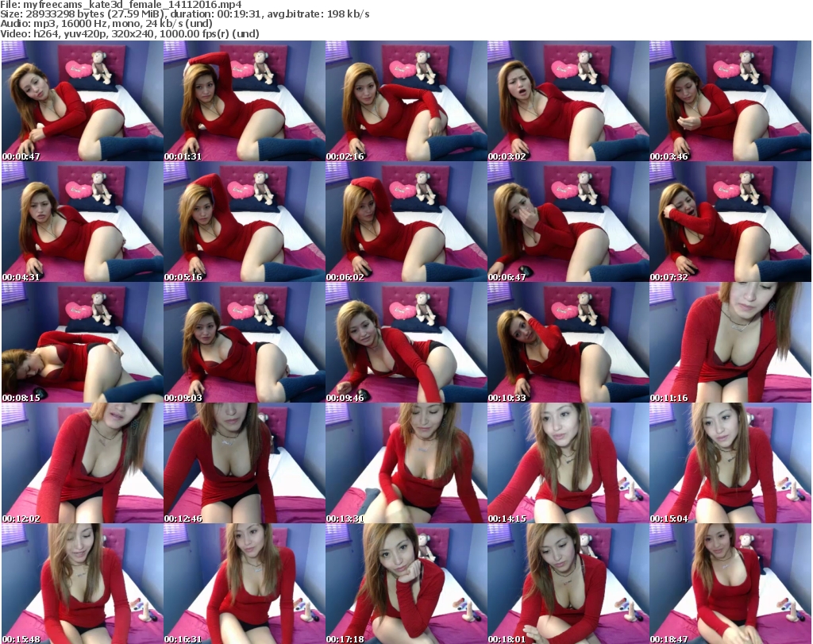Click the thumbnail at 00:06:02
Viewport: 813px width, 644px height.
406,222
